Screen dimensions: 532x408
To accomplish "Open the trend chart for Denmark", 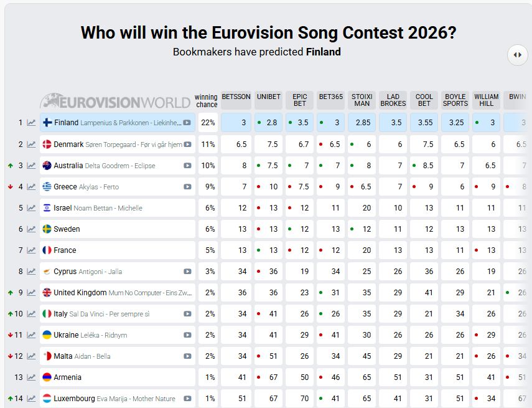I will tap(31, 145).
